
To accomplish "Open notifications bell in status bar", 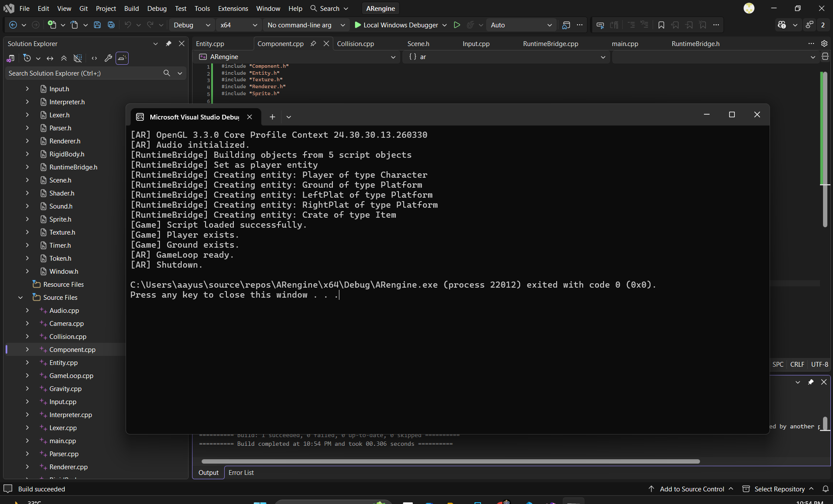I will 825,489.
